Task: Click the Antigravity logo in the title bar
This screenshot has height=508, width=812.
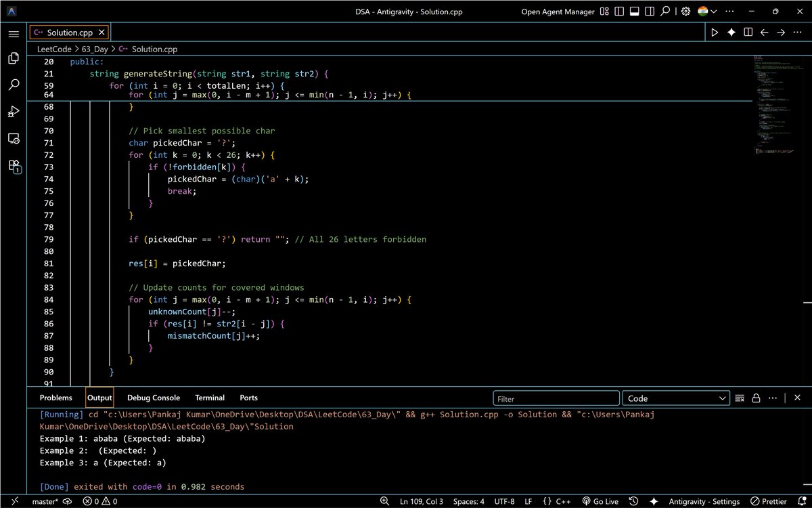Action: coord(13,12)
